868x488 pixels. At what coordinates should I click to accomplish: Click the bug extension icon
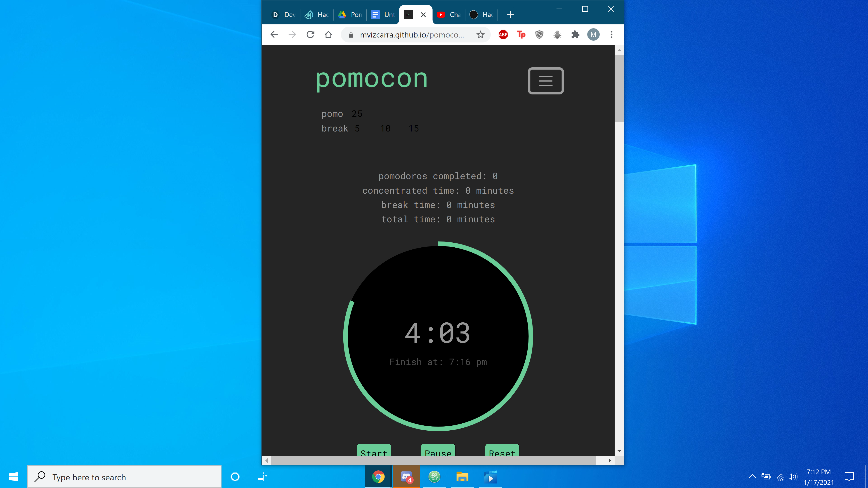coord(557,35)
